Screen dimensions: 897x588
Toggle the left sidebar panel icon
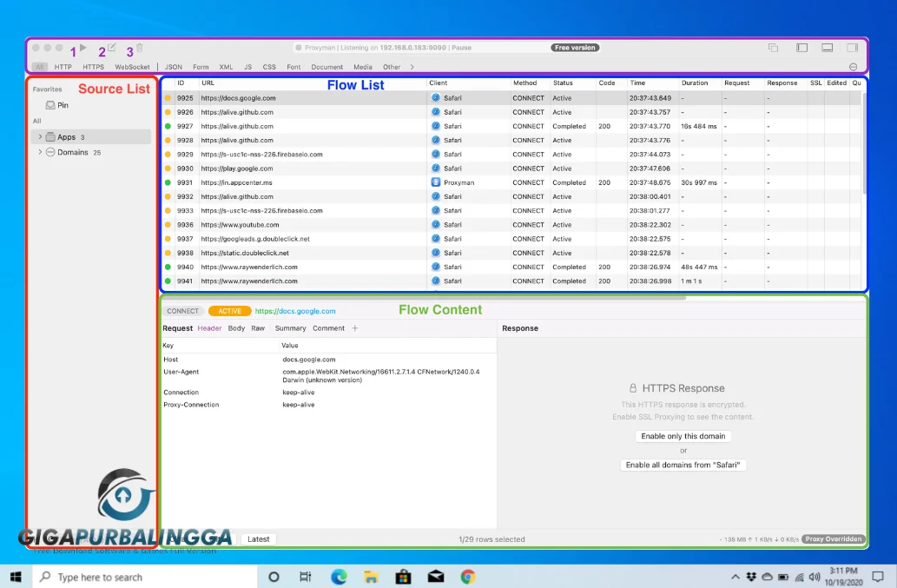tap(802, 48)
